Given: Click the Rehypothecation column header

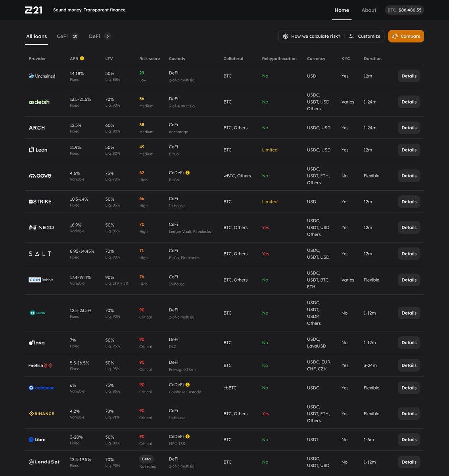Looking at the screenshot, I should click(x=279, y=59).
